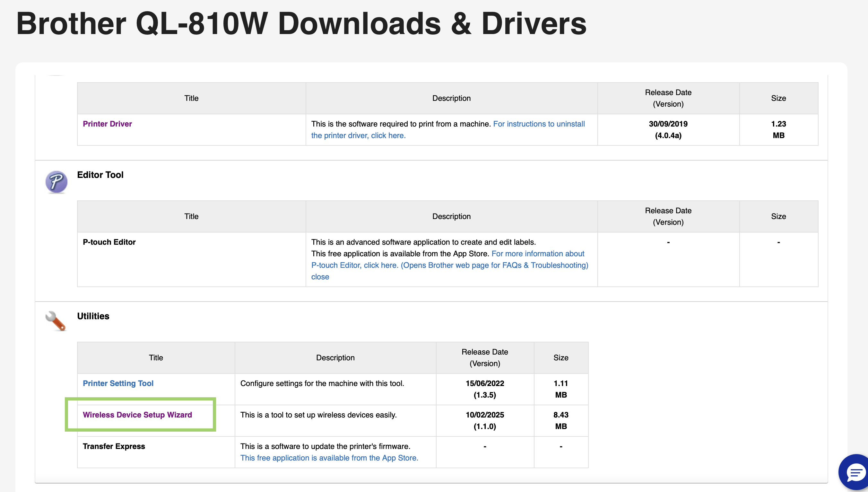
Task: Click the "Editor Tool" section heading
Action: pos(100,175)
